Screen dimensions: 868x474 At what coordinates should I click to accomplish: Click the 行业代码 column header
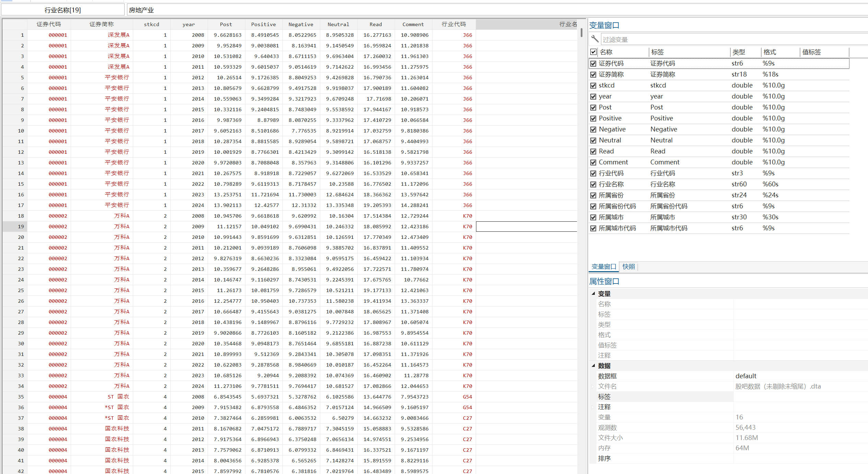pyautogui.click(x=453, y=24)
